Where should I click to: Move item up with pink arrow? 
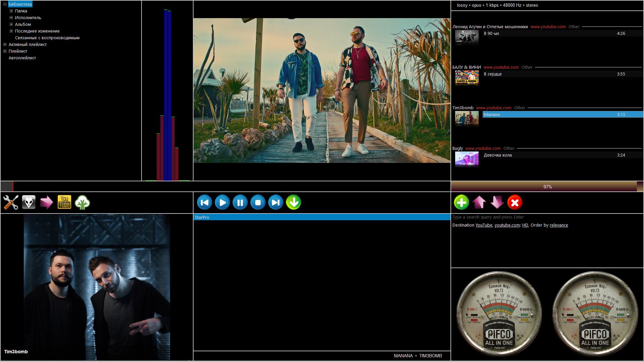click(479, 202)
